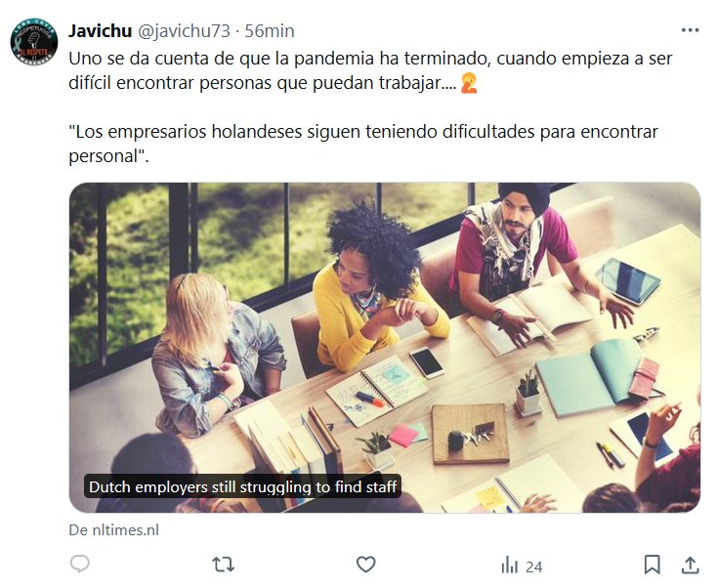Like the tweet with the heart icon

point(365,565)
